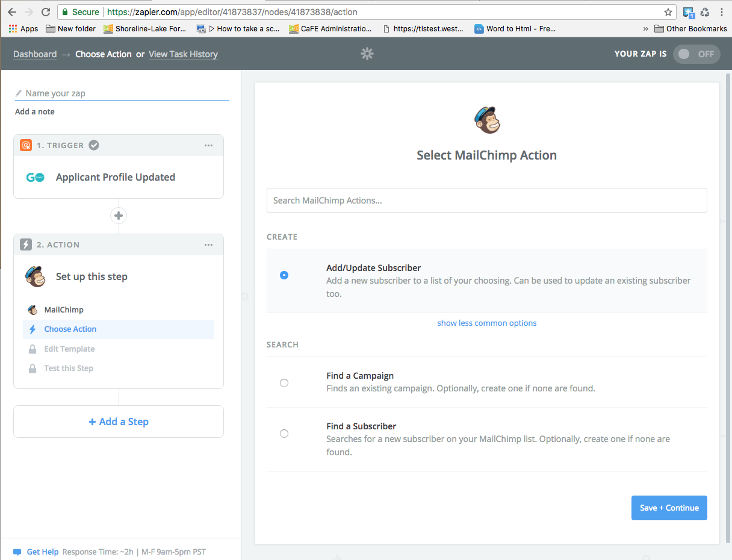732x560 pixels.
Task: Click the lightning bolt action header icon
Action: point(26,244)
